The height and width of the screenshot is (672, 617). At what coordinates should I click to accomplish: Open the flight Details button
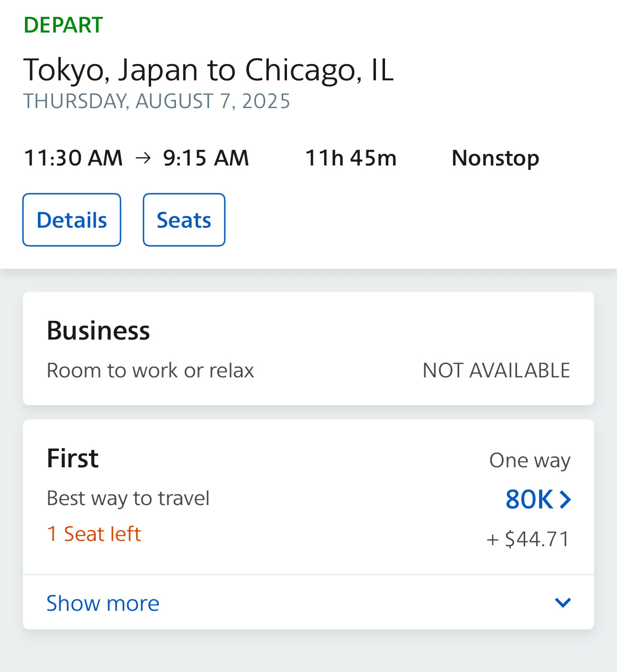pyautogui.click(x=72, y=220)
